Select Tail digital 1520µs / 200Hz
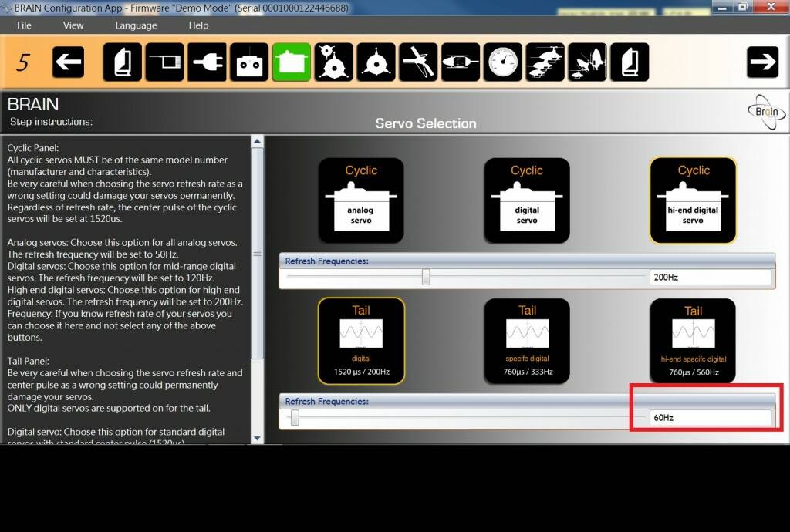This screenshot has height=532, width=790. pyautogui.click(x=361, y=341)
